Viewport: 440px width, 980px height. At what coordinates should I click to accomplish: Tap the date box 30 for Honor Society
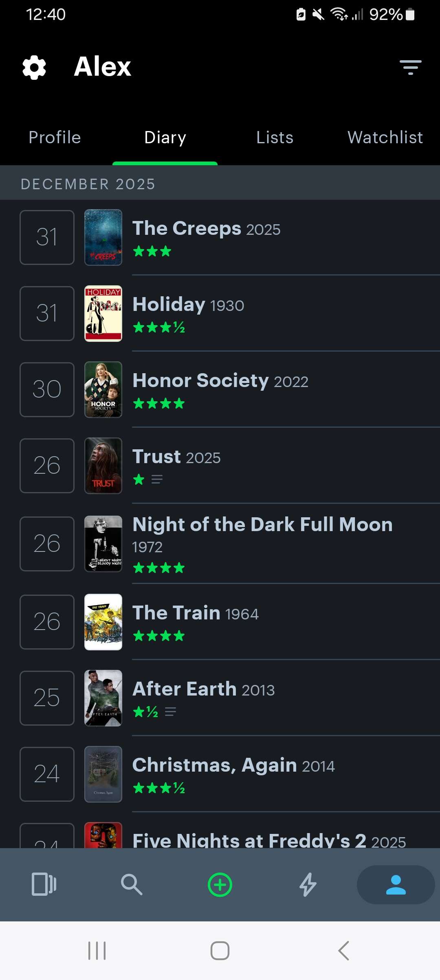point(47,389)
